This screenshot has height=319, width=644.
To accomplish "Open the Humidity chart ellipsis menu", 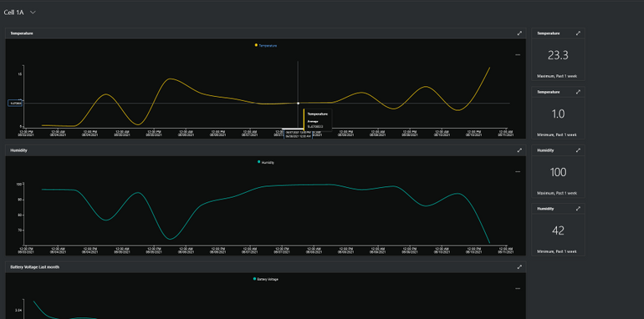I will (x=518, y=171).
